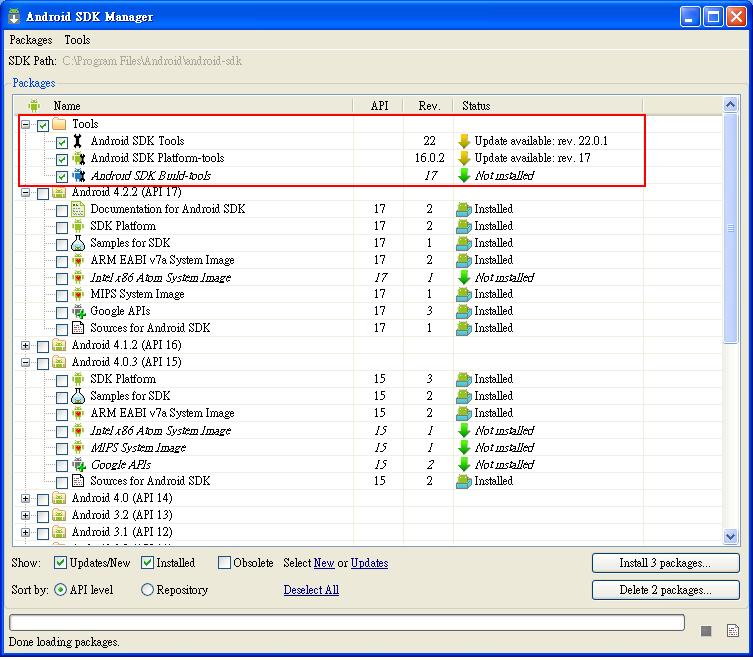Click the Tools folder icon
The image size is (753, 660).
point(59,124)
